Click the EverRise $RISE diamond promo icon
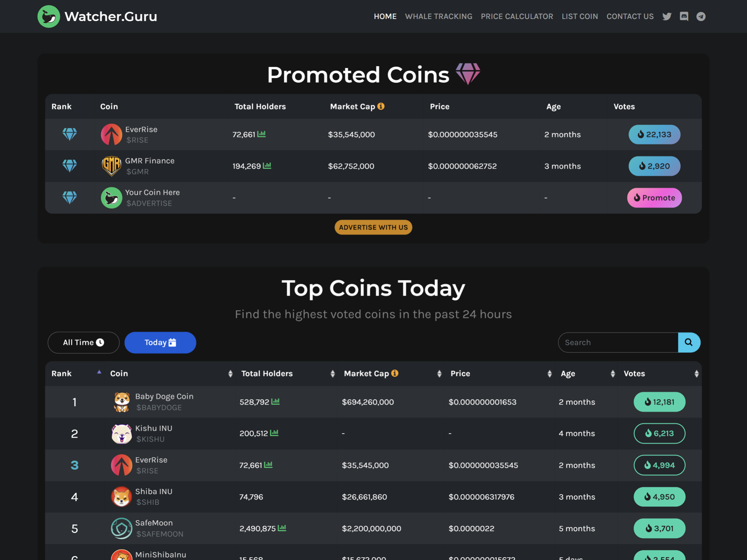Image resolution: width=747 pixels, height=560 pixels. coord(69,134)
